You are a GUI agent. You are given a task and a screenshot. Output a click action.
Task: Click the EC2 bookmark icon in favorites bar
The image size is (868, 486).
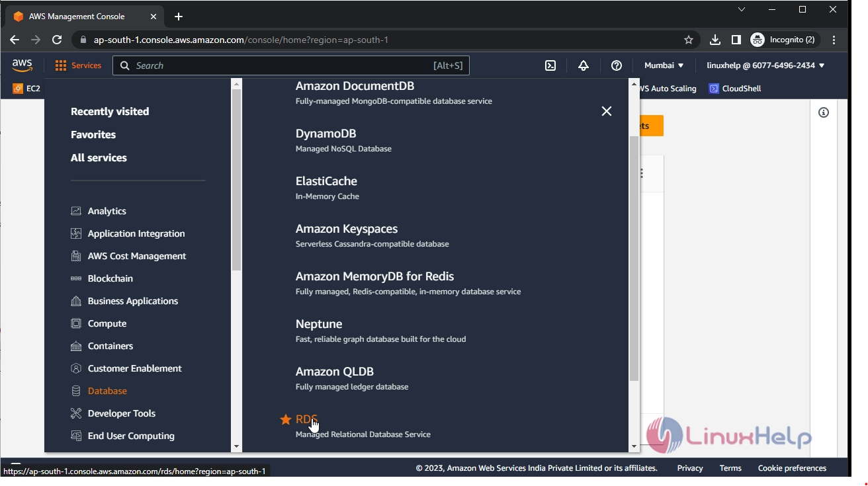18,89
